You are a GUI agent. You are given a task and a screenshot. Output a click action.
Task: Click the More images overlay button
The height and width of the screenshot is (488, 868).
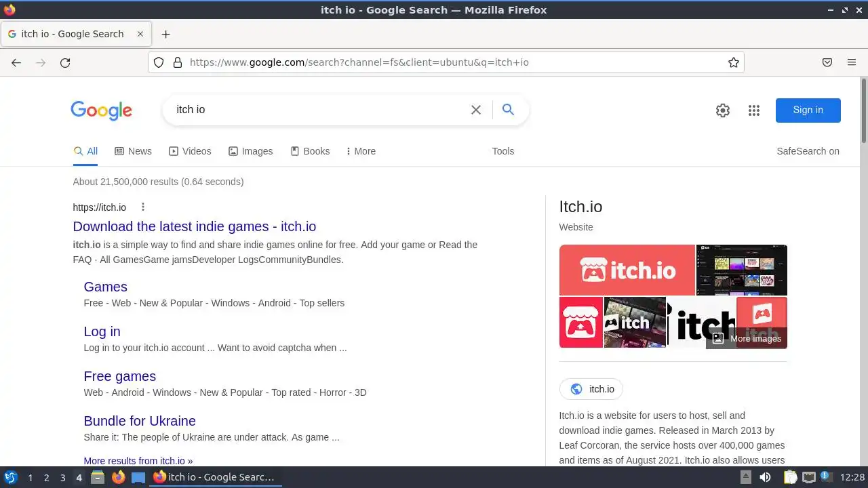[x=747, y=338]
